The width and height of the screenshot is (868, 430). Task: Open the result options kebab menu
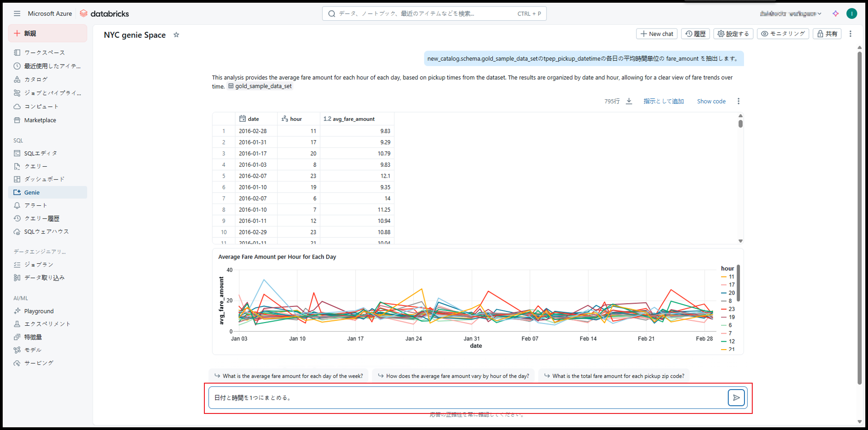[738, 101]
